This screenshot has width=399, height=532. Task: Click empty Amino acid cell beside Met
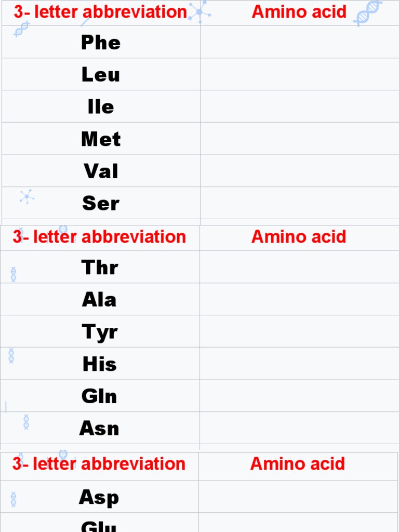tap(299, 139)
